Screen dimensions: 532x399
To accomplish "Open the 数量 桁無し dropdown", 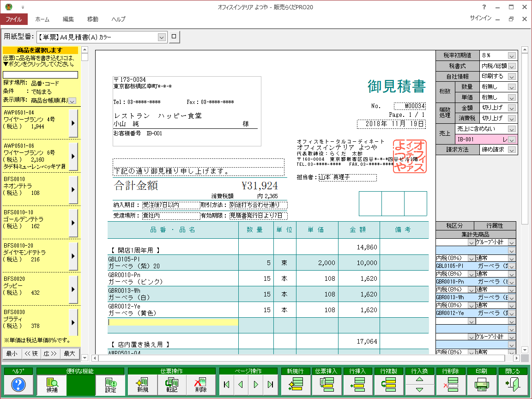I will 512,87.
